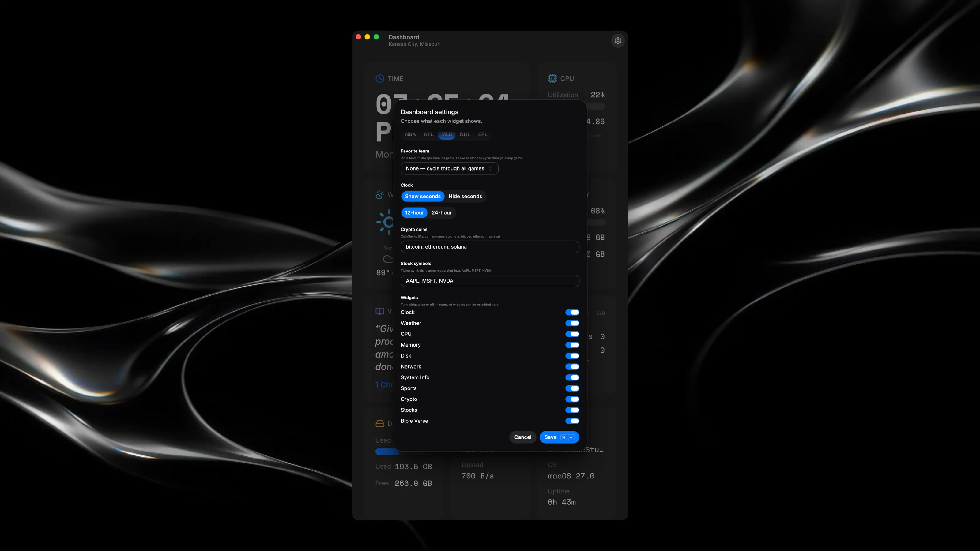The image size is (980, 551).
Task: Click Cancel in settings dialog
Action: coord(523,437)
